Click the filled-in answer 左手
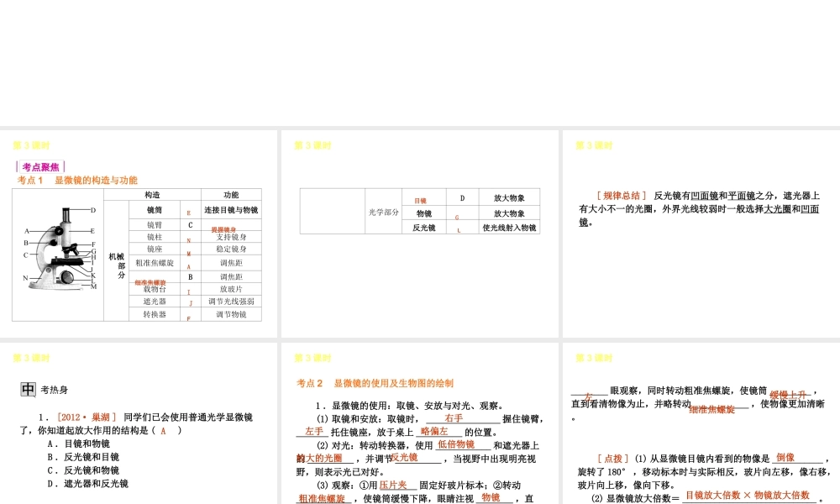The width and height of the screenshot is (840, 504). (x=314, y=431)
